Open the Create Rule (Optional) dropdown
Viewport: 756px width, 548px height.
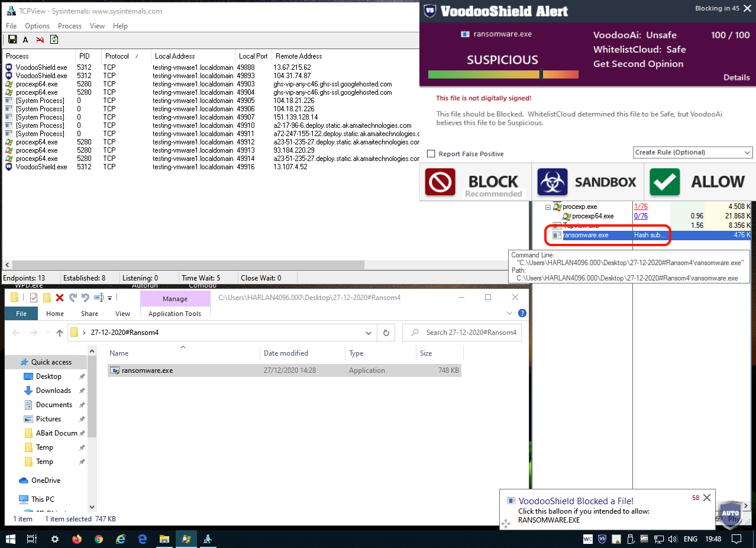[x=693, y=152]
